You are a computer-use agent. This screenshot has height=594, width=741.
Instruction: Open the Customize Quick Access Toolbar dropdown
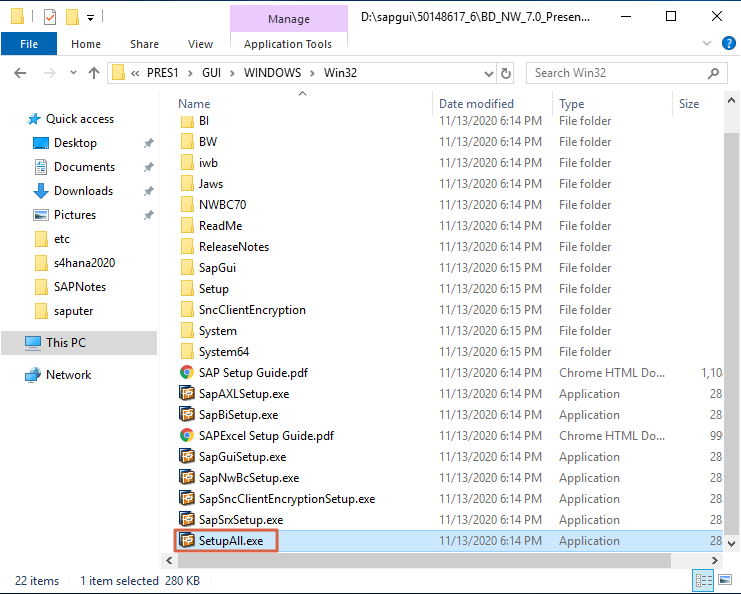click(x=90, y=18)
